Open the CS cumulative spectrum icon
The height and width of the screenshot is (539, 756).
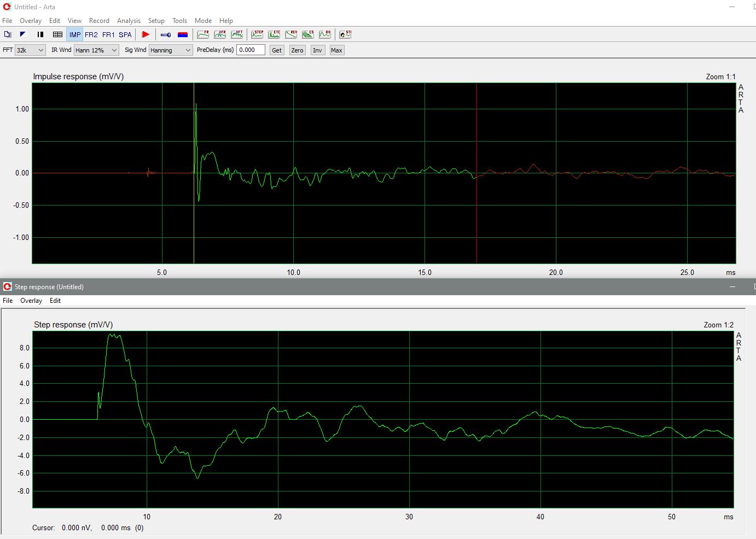pos(308,34)
